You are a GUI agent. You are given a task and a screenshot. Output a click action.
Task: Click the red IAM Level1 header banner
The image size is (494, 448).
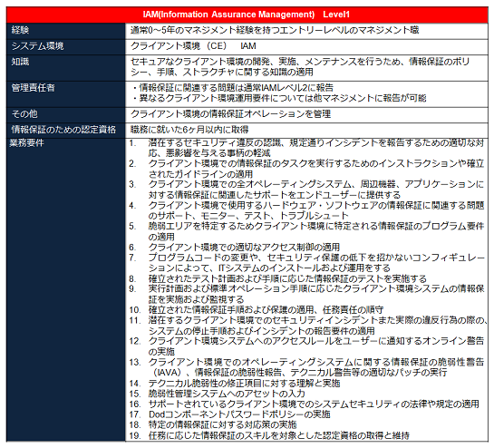point(247,15)
